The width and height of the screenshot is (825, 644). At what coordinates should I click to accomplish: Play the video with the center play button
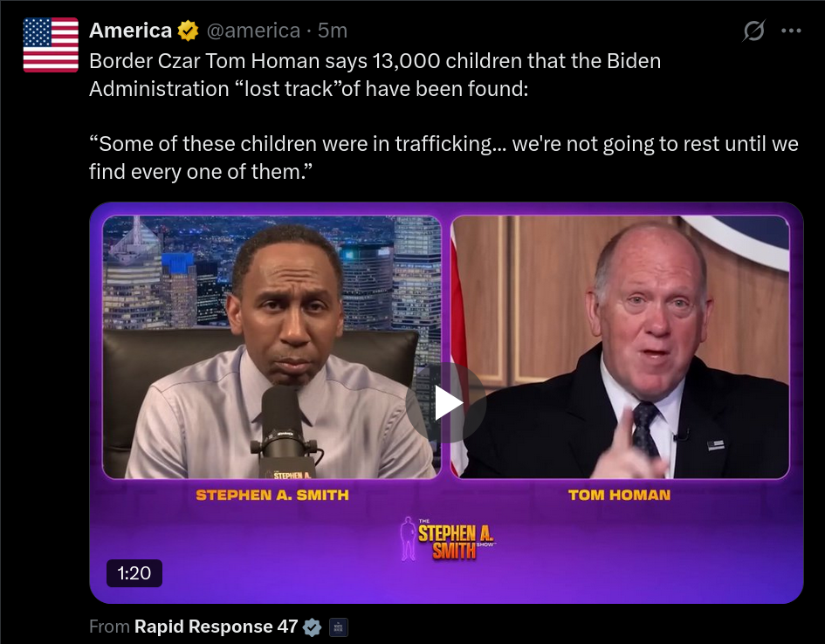coord(445,402)
